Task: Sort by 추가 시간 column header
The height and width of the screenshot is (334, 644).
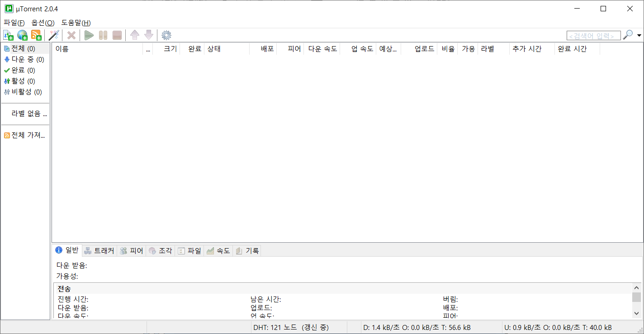Action: (x=532, y=49)
